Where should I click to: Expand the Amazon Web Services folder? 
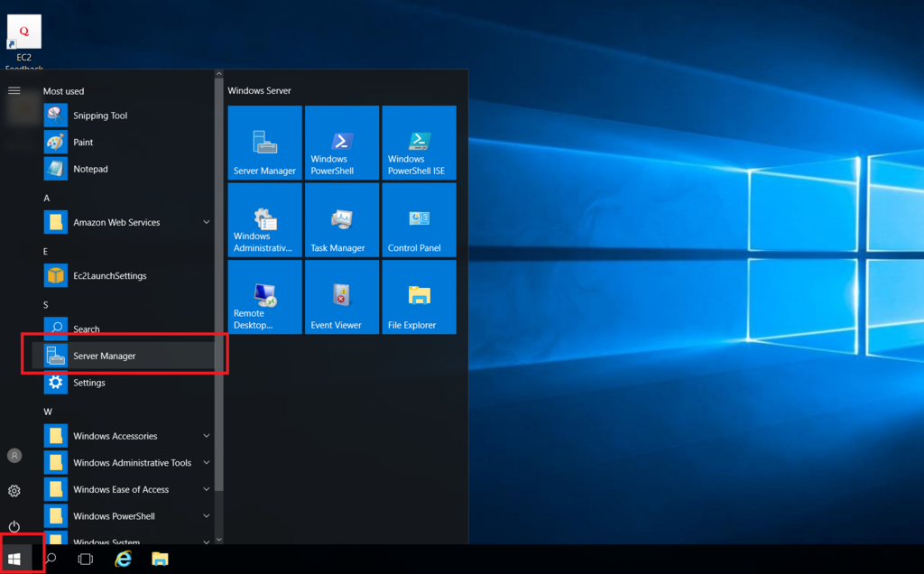coord(123,222)
